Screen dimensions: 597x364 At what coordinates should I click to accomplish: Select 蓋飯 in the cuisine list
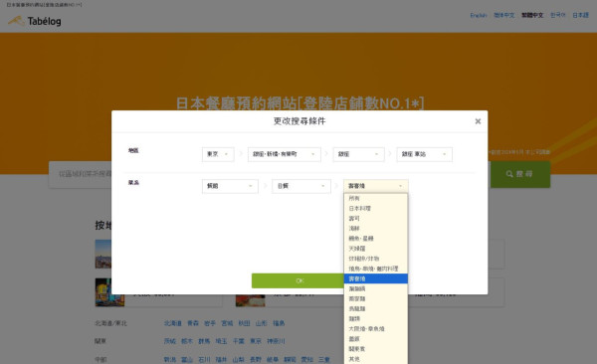375,338
